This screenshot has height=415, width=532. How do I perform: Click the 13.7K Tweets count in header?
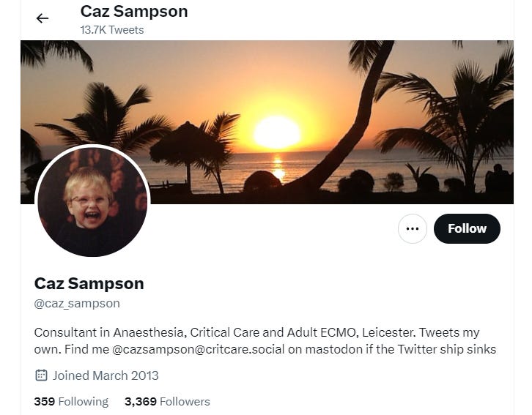[112, 30]
